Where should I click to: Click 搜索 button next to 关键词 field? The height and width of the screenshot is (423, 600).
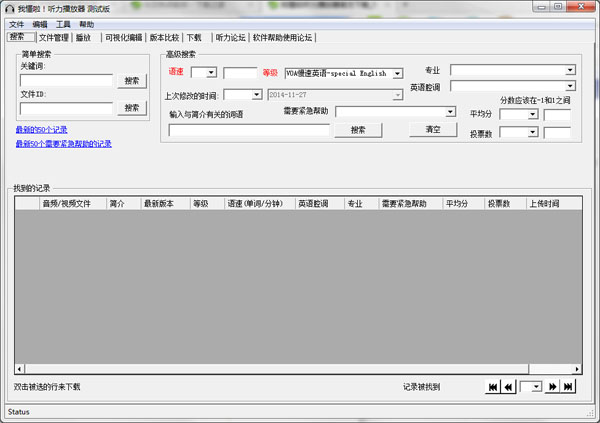coord(132,80)
